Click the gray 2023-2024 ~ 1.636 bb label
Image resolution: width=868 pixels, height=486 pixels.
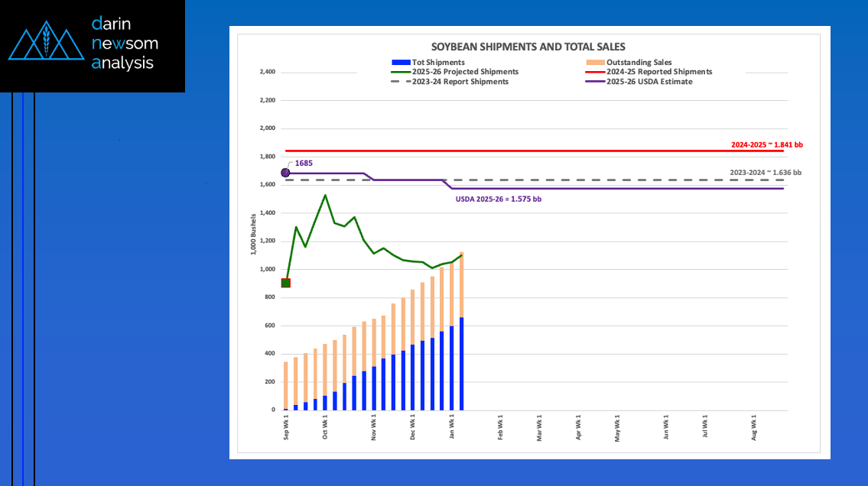click(766, 173)
